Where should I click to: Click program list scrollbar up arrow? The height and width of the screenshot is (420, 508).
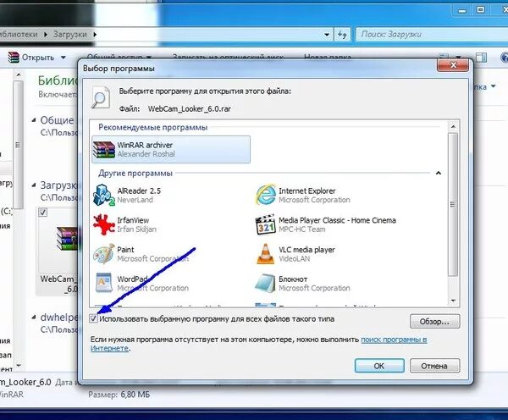453,126
